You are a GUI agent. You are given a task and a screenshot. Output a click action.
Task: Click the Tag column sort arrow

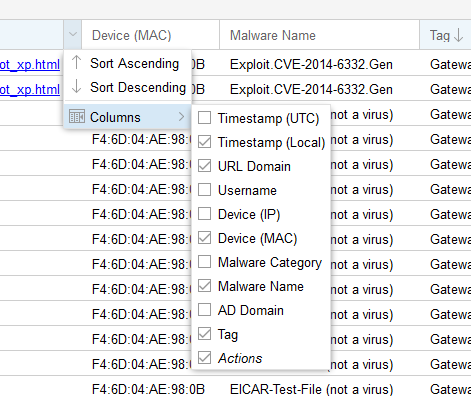[x=459, y=35]
